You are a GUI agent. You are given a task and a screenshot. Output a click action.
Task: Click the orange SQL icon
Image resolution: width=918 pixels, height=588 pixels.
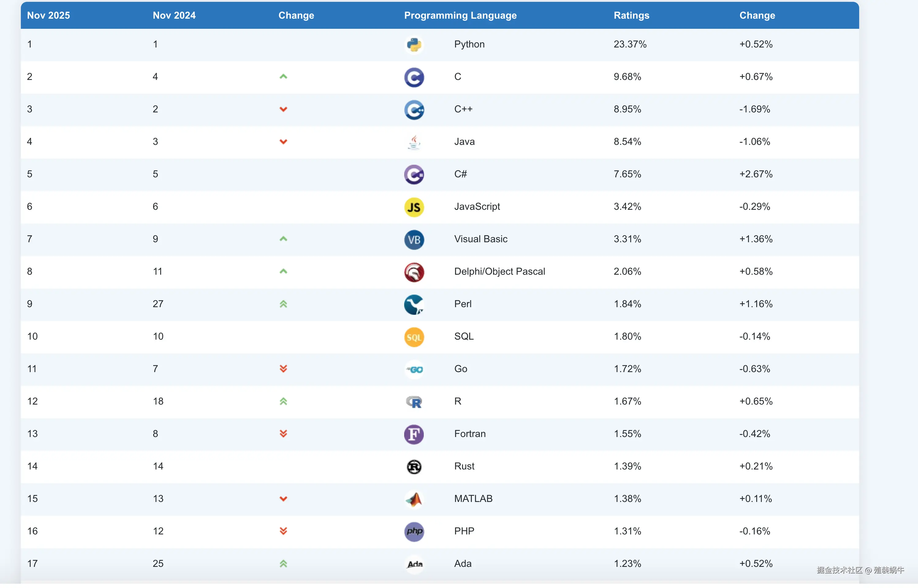click(x=414, y=337)
